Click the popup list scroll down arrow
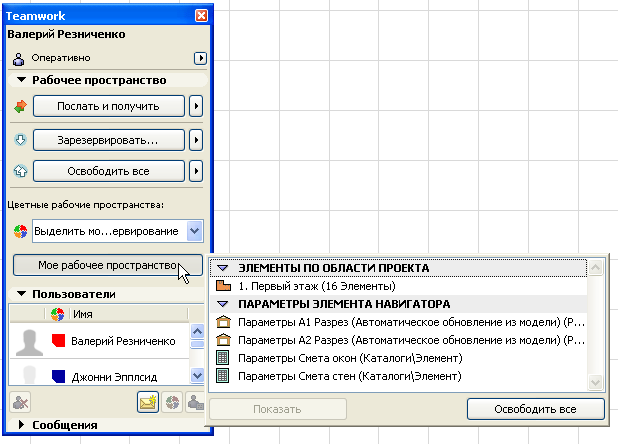The width and height of the screenshot is (618, 444). coord(596,382)
